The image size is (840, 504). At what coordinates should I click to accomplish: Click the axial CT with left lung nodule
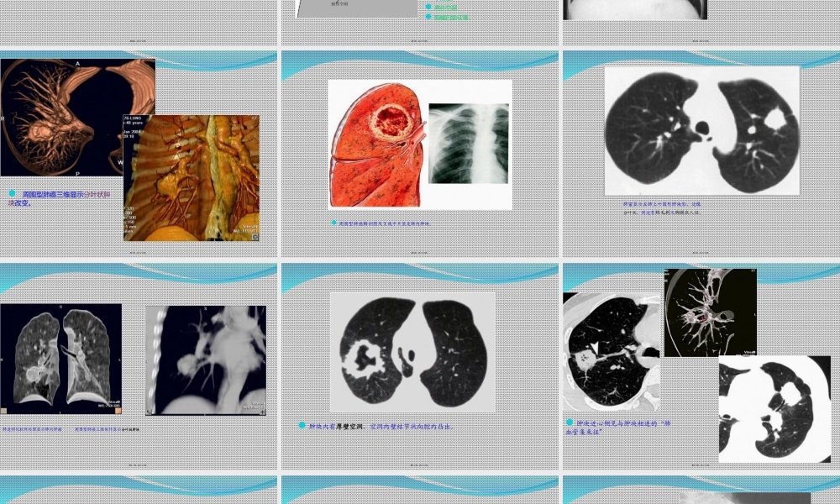[x=701, y=130]
